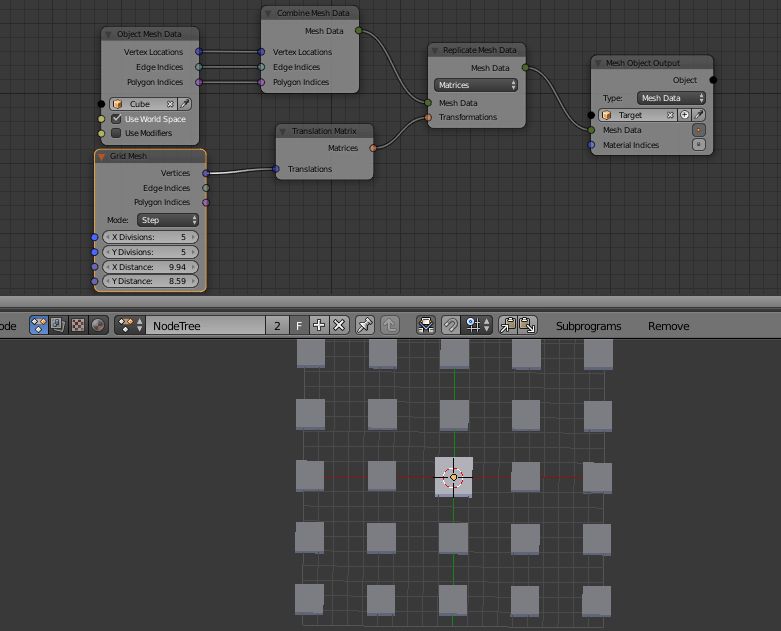
Task: Click the Y Distance value field
Action: tap(150, 281)
